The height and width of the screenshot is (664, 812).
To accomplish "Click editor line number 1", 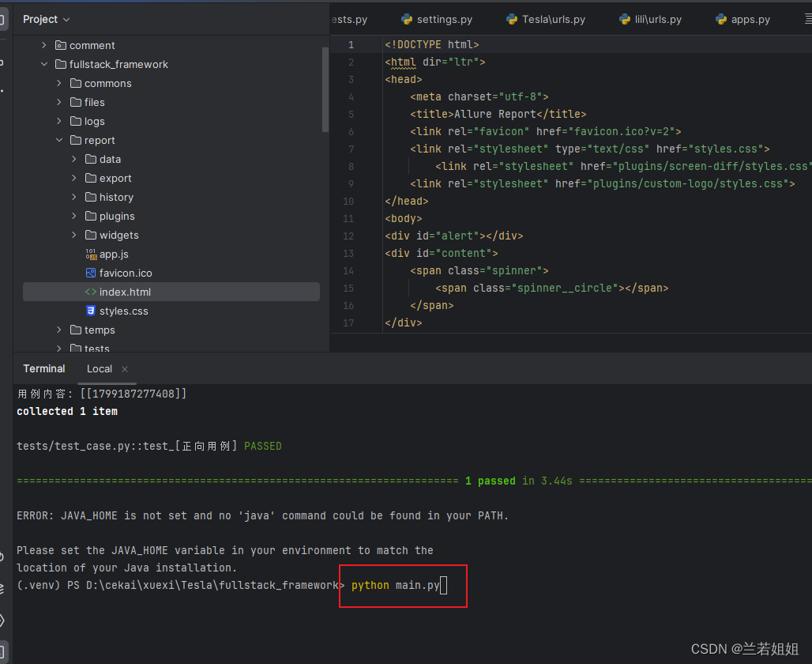I will (x=351, y=44).
